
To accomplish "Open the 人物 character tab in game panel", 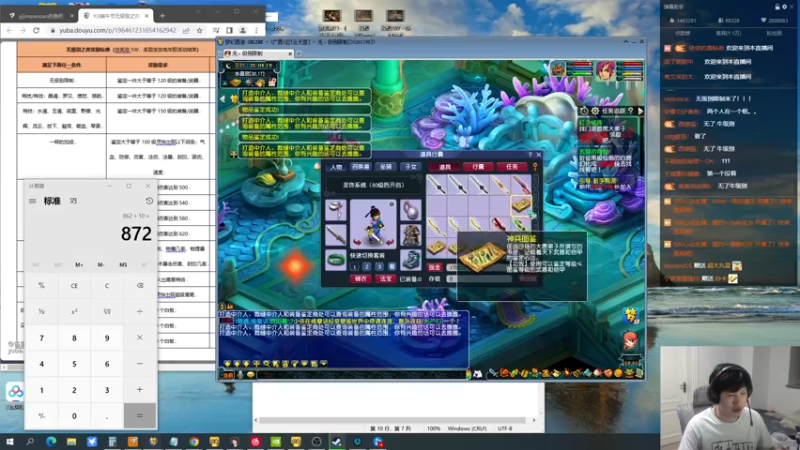I will 336,167.
